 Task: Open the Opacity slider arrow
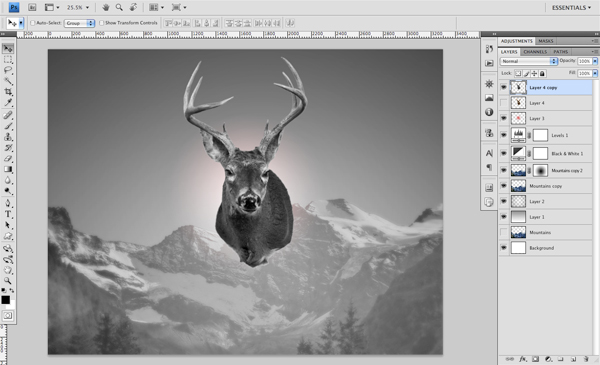click(x=595, y=61)
